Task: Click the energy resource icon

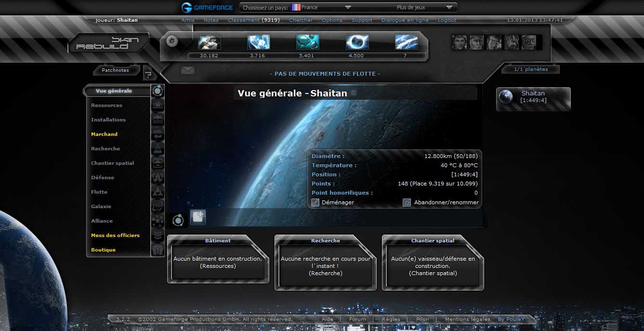Action: click(407, 42)
